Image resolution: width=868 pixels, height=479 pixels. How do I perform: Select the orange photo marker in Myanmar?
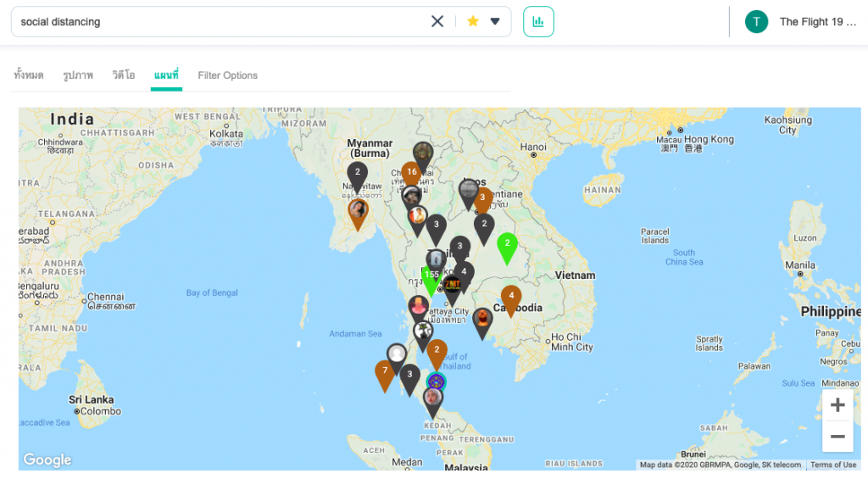click(359, 214)
